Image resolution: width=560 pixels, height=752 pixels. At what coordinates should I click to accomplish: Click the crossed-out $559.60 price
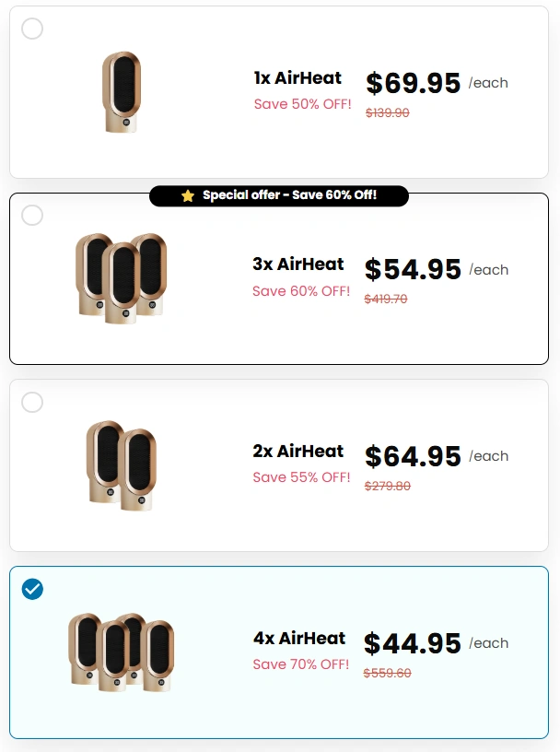pyautogui.click(x=386, y=673)
